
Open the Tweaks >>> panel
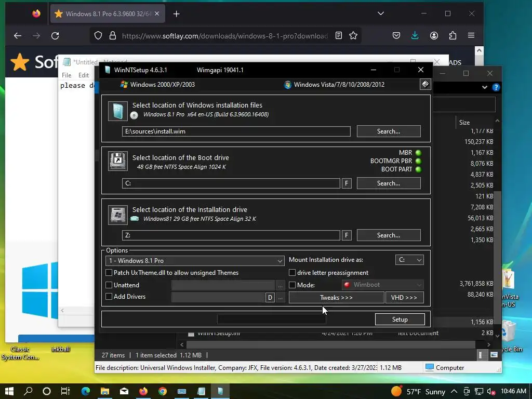336,298
